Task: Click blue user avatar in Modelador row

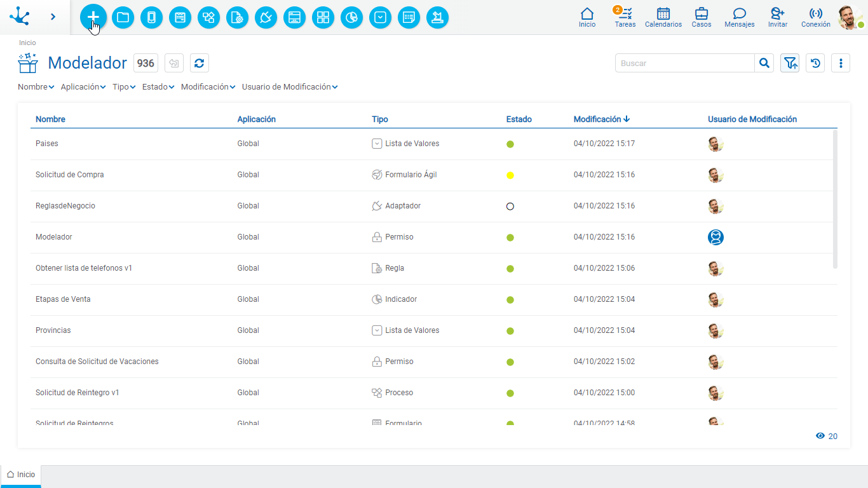Action: point(716,238)
